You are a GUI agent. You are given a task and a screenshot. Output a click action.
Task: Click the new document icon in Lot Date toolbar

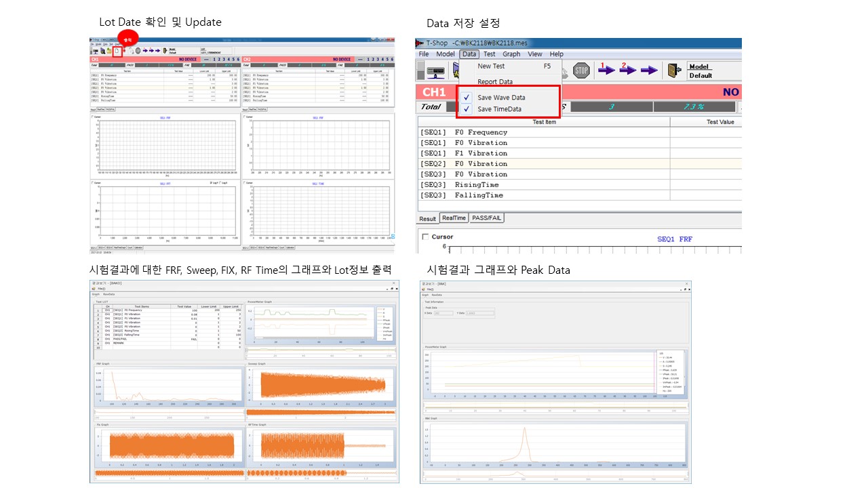117,52
